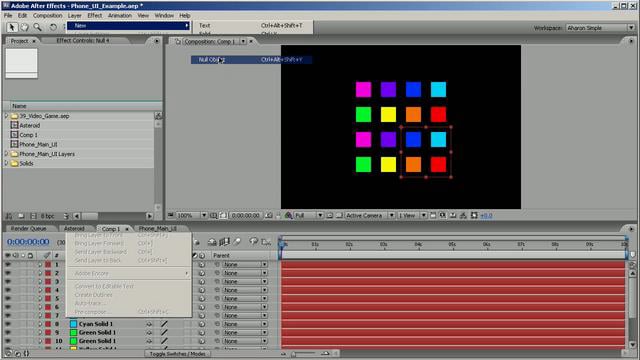640x360 pixels.
Task: Switch to the Phone_Main_UI timeline tab
Action: (158, 229)
